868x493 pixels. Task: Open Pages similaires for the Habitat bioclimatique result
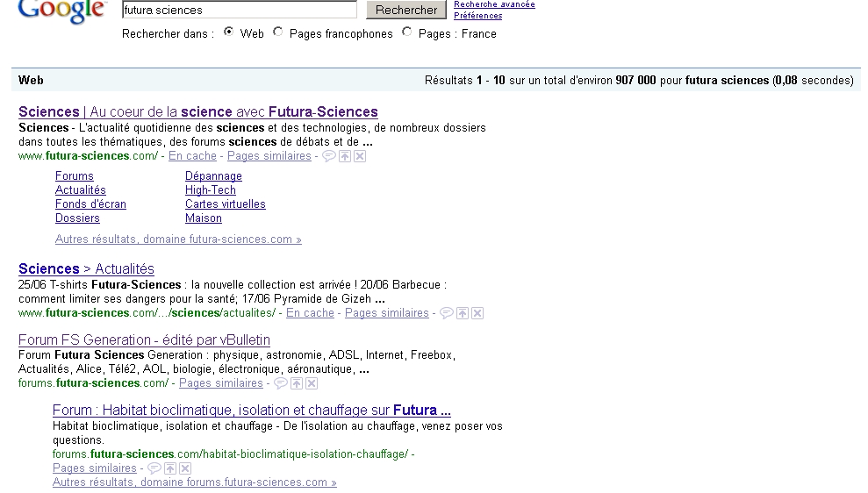[95, 468]
